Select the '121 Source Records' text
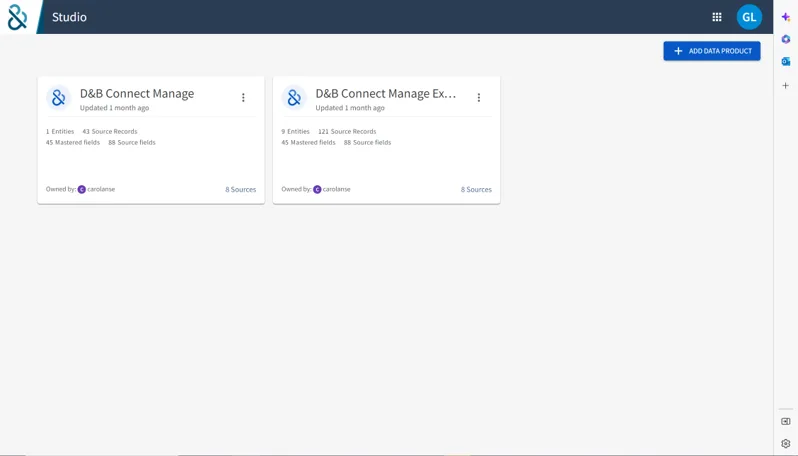Screen dimensions: 798x456 (347, 131)
